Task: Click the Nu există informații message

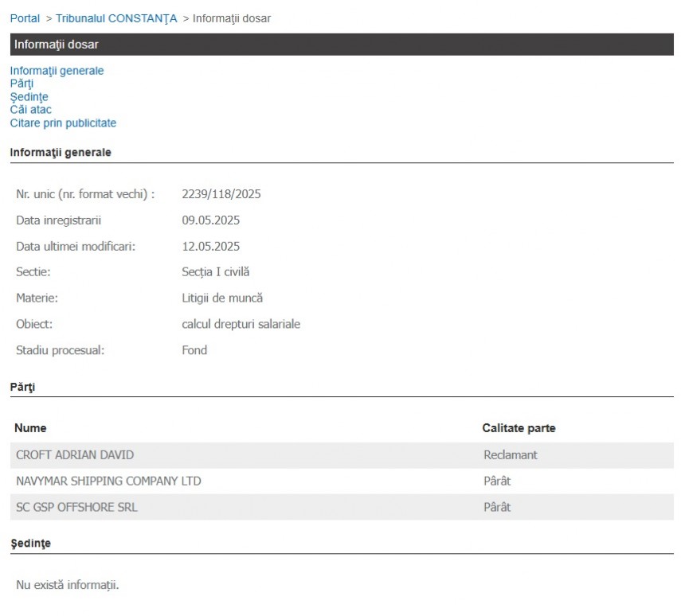Action: pos(68,585)
